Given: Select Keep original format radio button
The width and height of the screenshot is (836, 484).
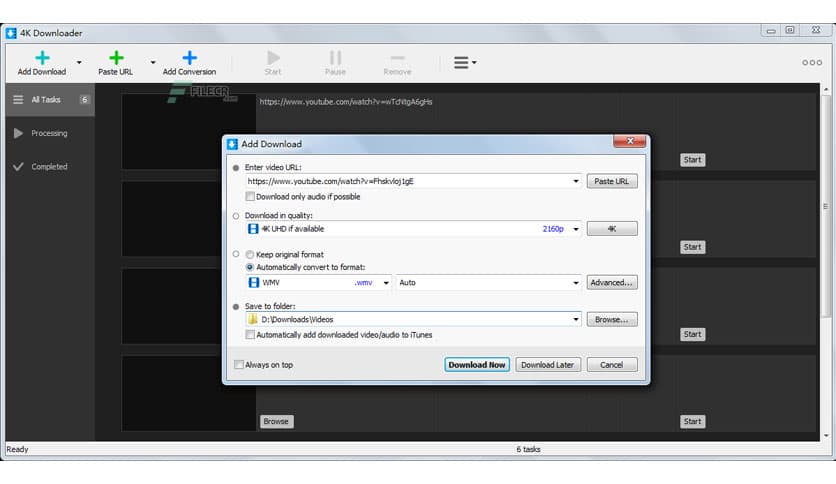Looking at the screenshot, I should 250,255.
